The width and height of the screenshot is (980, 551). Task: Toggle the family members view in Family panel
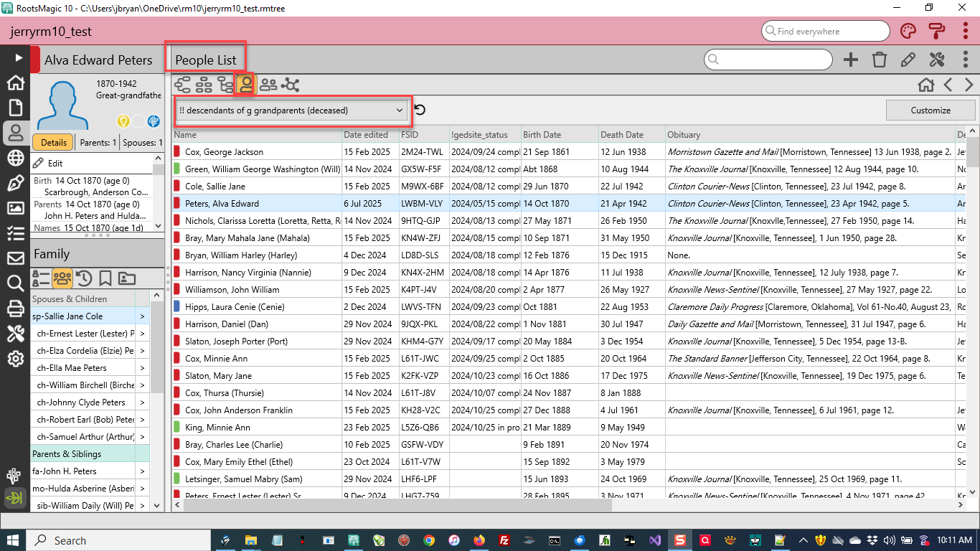click(62, 278)
